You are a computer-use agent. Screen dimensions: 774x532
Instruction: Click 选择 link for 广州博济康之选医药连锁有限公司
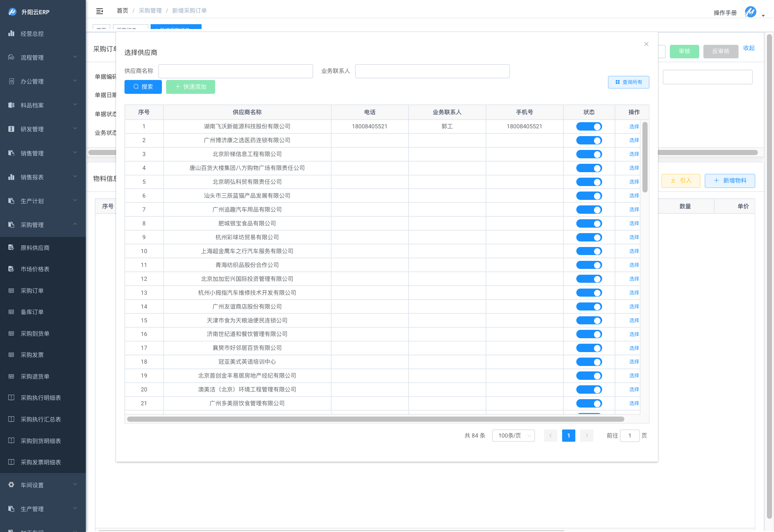634,140
